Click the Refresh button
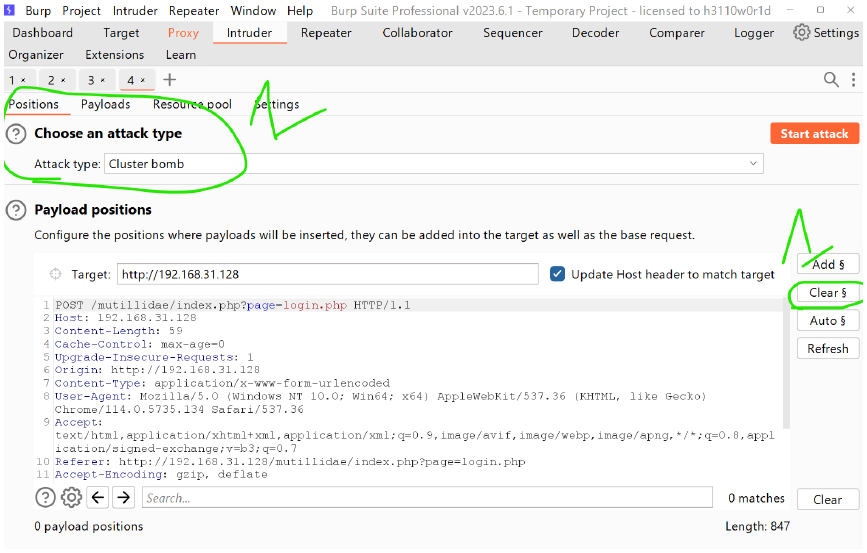867x553 pixels. [x=828, y=349]
